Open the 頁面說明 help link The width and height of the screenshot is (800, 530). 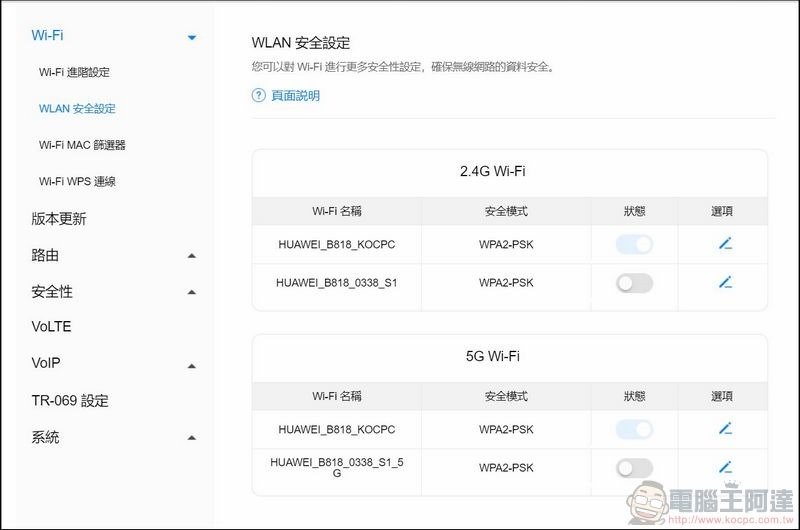[295, 95]
